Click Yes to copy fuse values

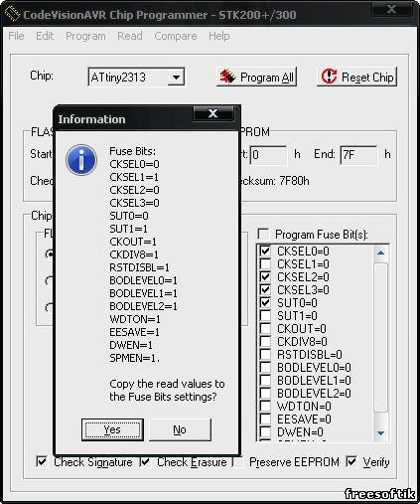coord(112,429)
